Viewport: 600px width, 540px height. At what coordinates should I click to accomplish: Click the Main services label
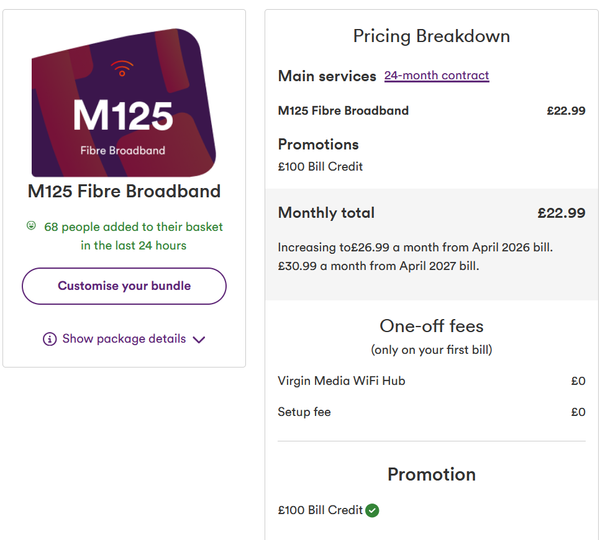327,76
